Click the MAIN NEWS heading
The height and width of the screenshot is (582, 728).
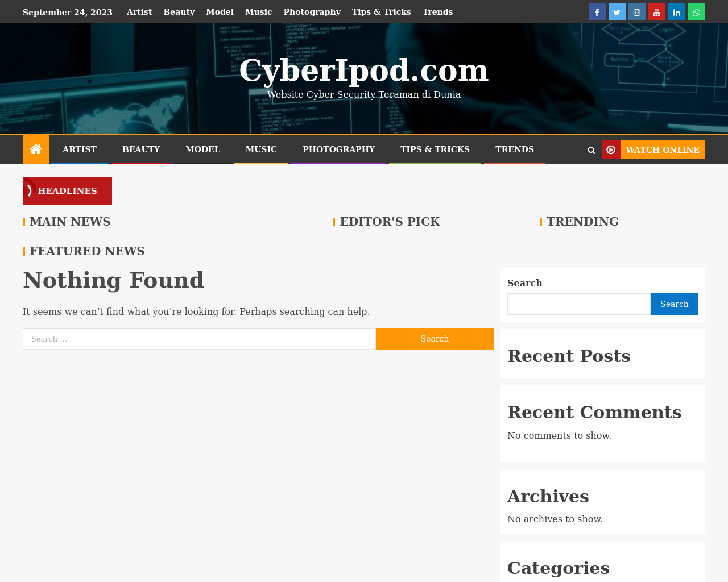(x=70, y=222)
